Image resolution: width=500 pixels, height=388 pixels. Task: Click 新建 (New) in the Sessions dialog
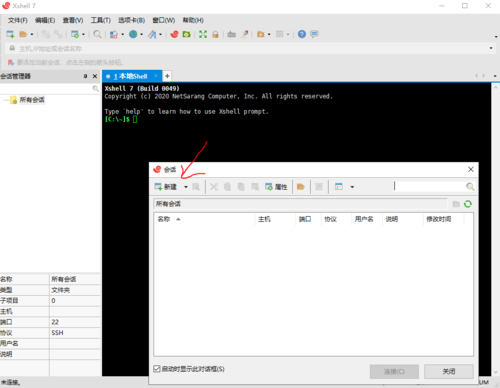pyautogui.click(x=166, y=187)
